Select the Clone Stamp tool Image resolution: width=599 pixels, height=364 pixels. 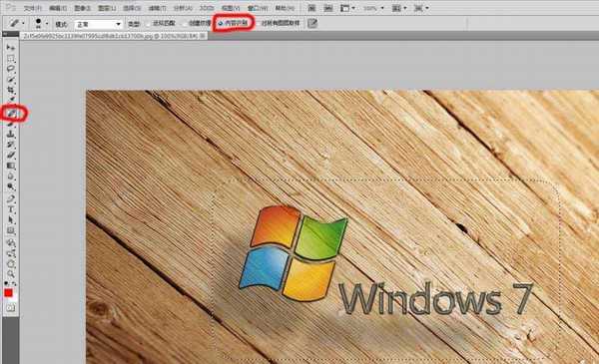coord(11,135)
